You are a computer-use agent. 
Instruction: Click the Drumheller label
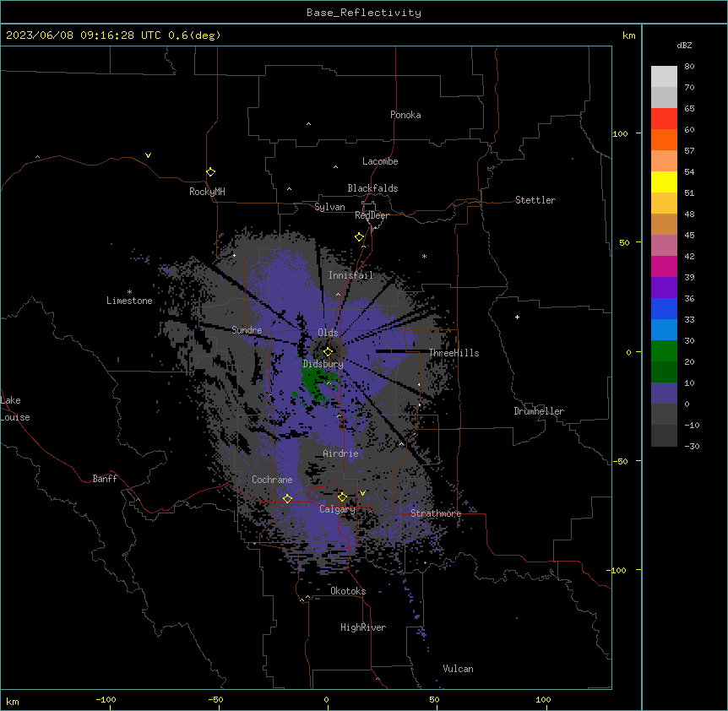click(x=539, y=411)
